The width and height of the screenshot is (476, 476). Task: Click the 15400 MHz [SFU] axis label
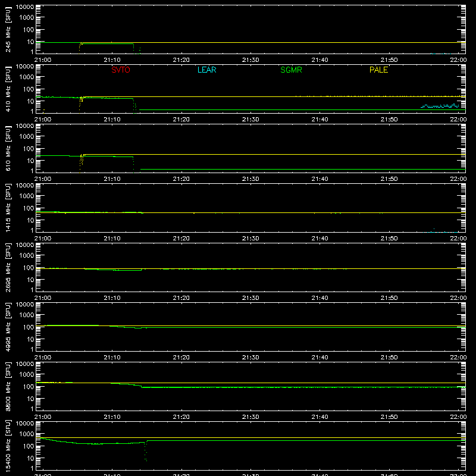pyautogui.click(x=8, y=446)
